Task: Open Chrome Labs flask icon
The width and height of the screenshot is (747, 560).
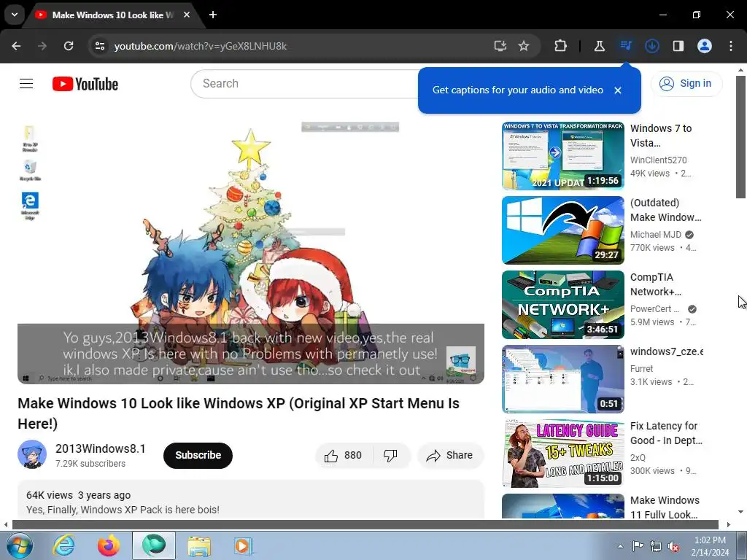Action: click(x=600, y=46)
